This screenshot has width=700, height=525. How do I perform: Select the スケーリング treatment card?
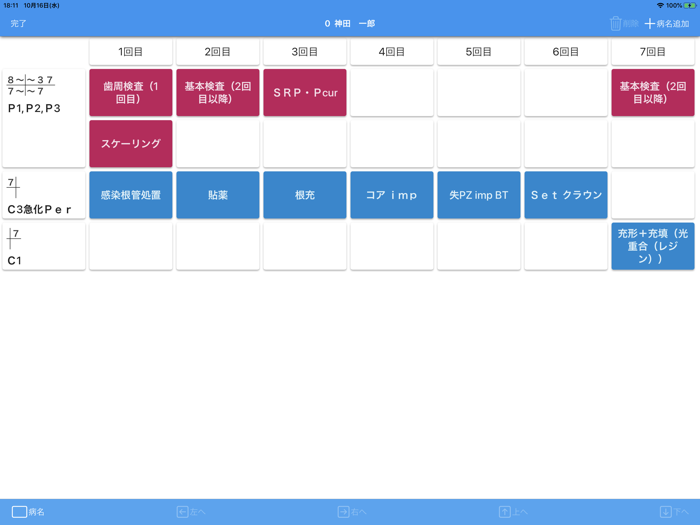pos(131,144)
